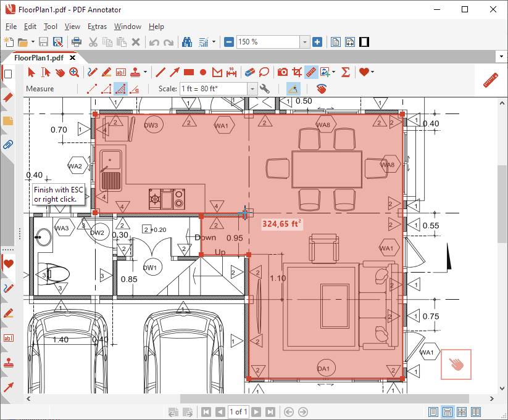Open the Annotations note sidebar panel

(8, 121)
